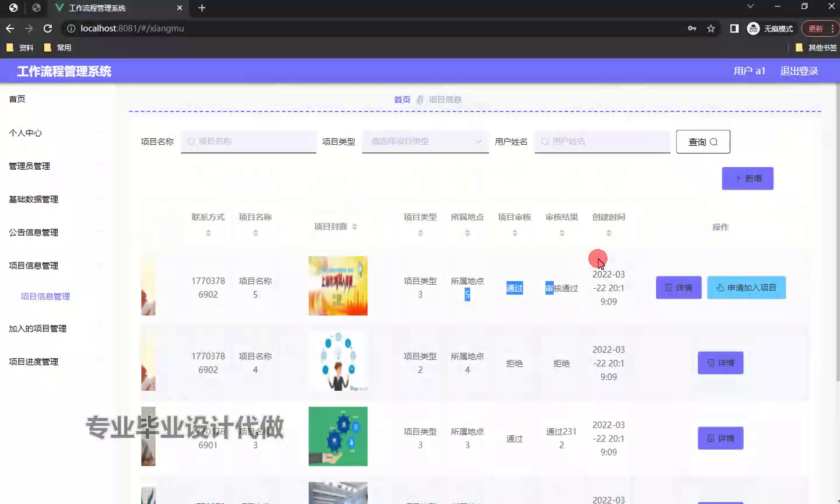840x504 pixels.
Task: Toggle the browser side panel icon
Action: pos(734,29)
